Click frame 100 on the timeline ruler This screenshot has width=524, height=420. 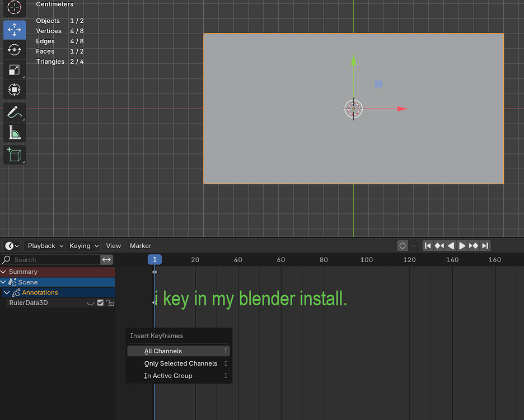point(367,260)
